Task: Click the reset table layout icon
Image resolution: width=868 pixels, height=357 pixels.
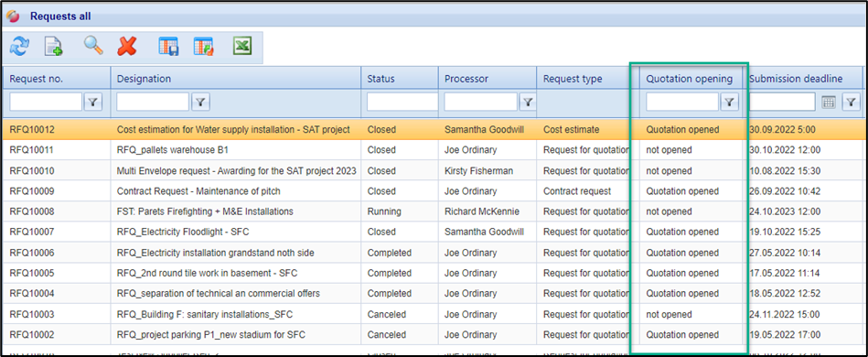Action: [203, 47]
